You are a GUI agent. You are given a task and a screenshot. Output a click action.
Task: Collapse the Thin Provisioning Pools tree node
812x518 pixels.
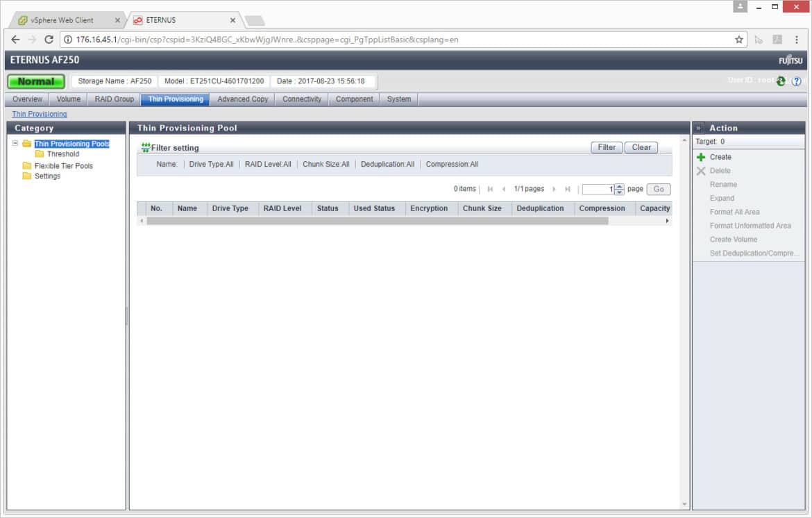[x=15, y=144]
